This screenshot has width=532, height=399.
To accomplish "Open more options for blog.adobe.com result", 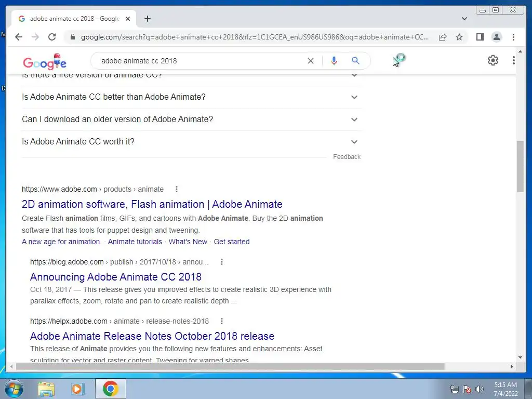I will tap(221, 262).
